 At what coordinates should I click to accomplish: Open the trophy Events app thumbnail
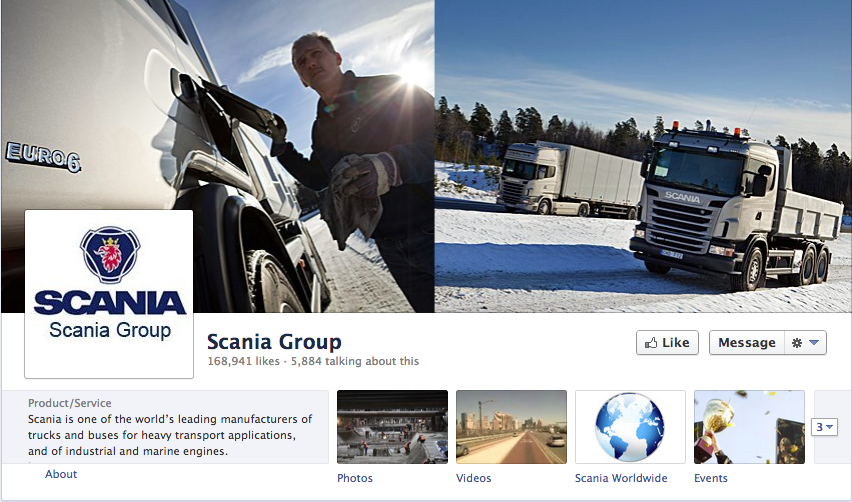coord(749,426)
